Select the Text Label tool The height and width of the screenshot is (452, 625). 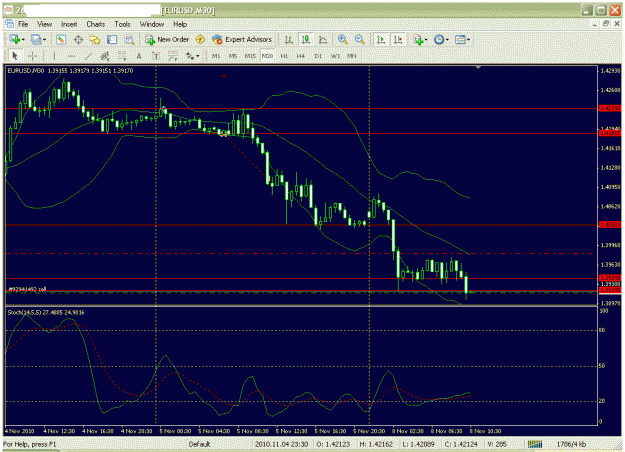click(156, 56)
